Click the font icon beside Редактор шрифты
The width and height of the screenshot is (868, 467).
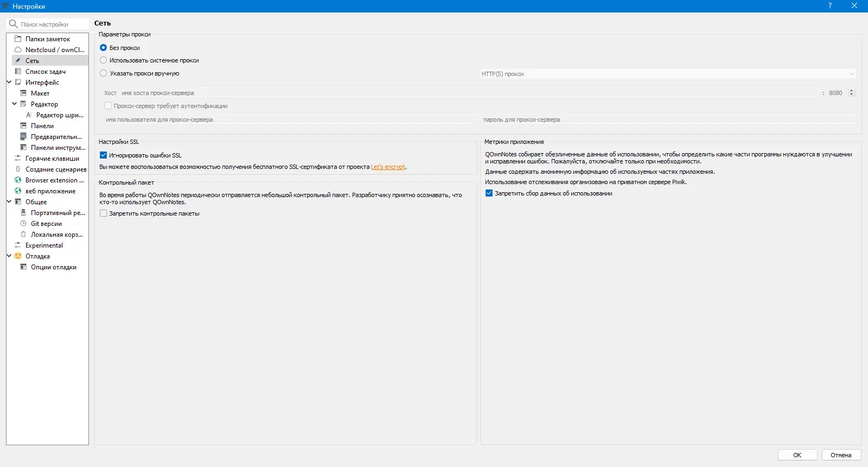tap(29, 115)
